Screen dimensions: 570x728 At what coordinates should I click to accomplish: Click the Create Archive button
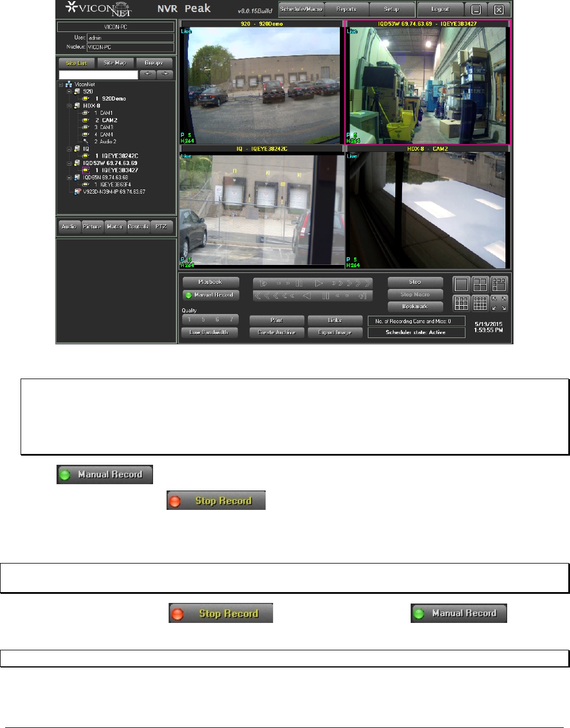pyautogui.click(x=277, y=332)
